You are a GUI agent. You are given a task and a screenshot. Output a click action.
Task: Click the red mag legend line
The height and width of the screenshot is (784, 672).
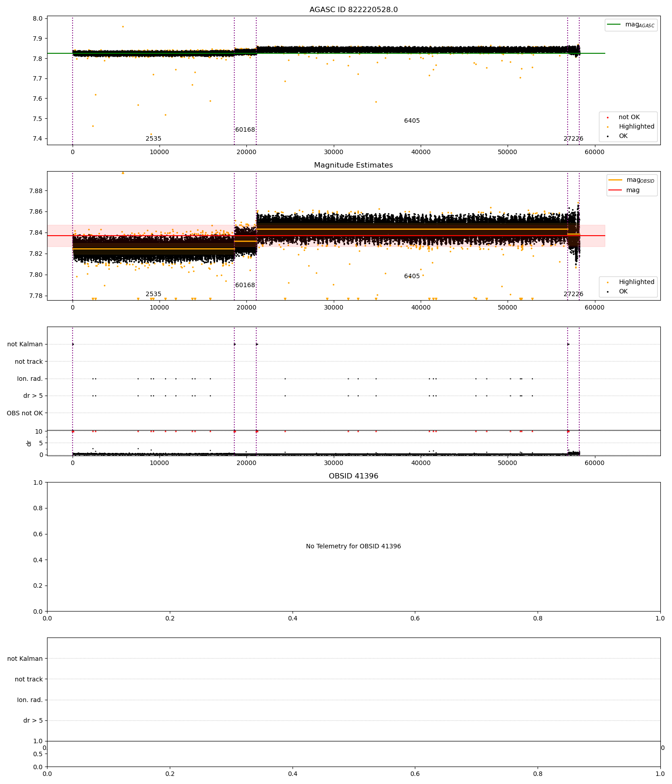[616, 190]
